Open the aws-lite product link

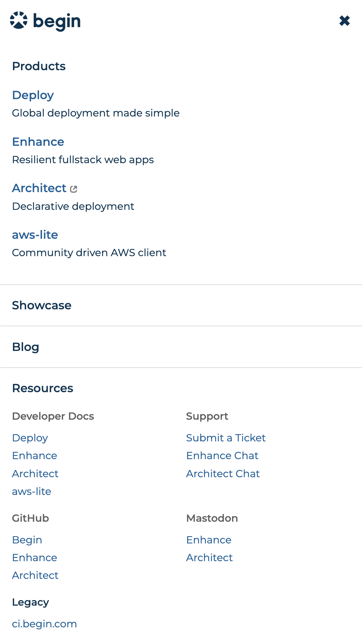[x=35, y=235]
